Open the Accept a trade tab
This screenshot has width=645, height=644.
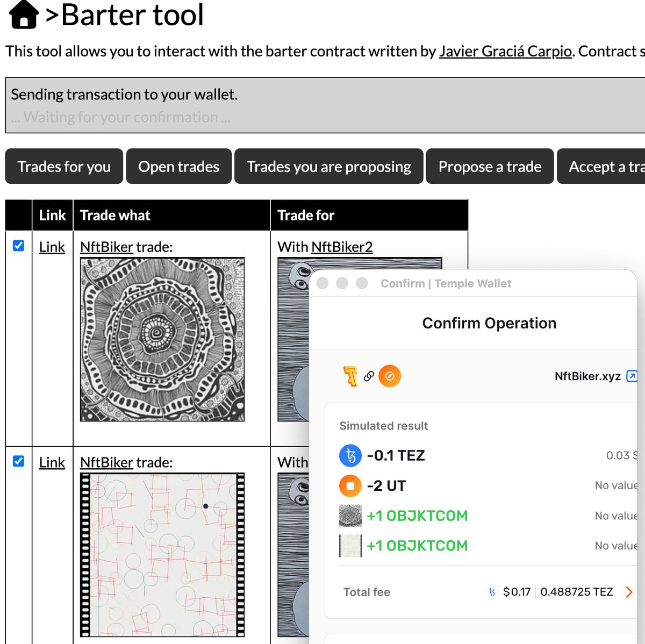click(x=601, y=167)
